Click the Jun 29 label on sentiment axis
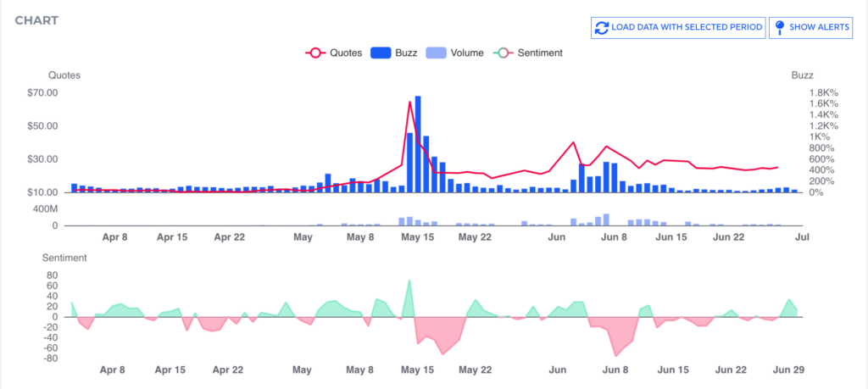Viewport: 868px width, 389px height. click(787, 370)
